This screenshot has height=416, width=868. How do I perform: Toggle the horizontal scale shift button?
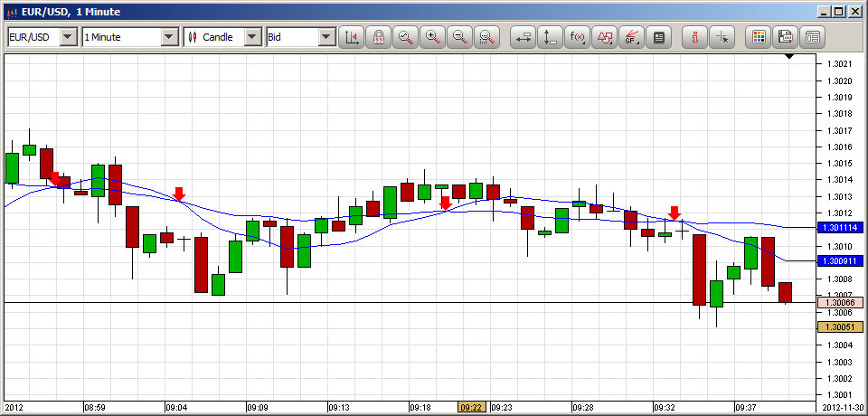[524, 37]
